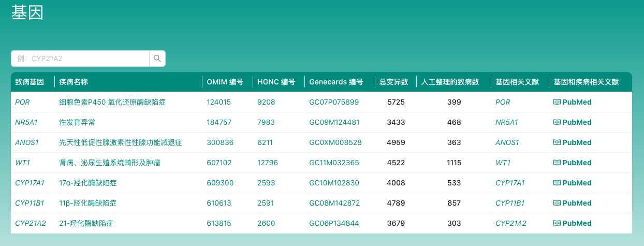Open PubMed book icon for CYP17A1 row
Image resolution: width=644 pixels, height=246 pixels.
pos(557,183)
